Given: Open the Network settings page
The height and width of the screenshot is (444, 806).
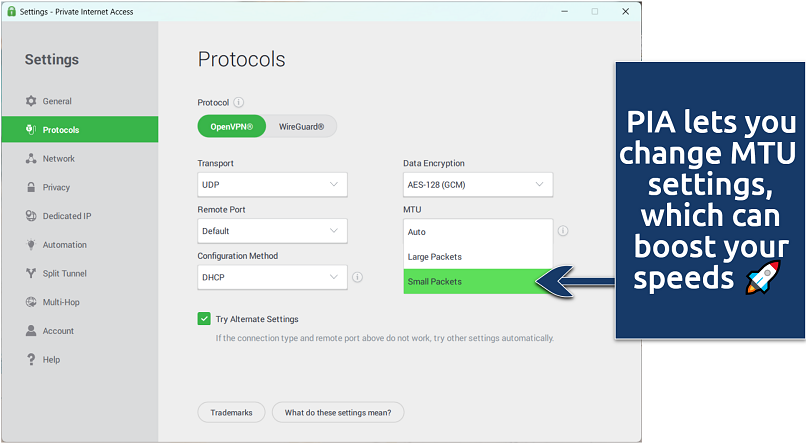Looking at the screenshot, I should click(x=80, y=159).
